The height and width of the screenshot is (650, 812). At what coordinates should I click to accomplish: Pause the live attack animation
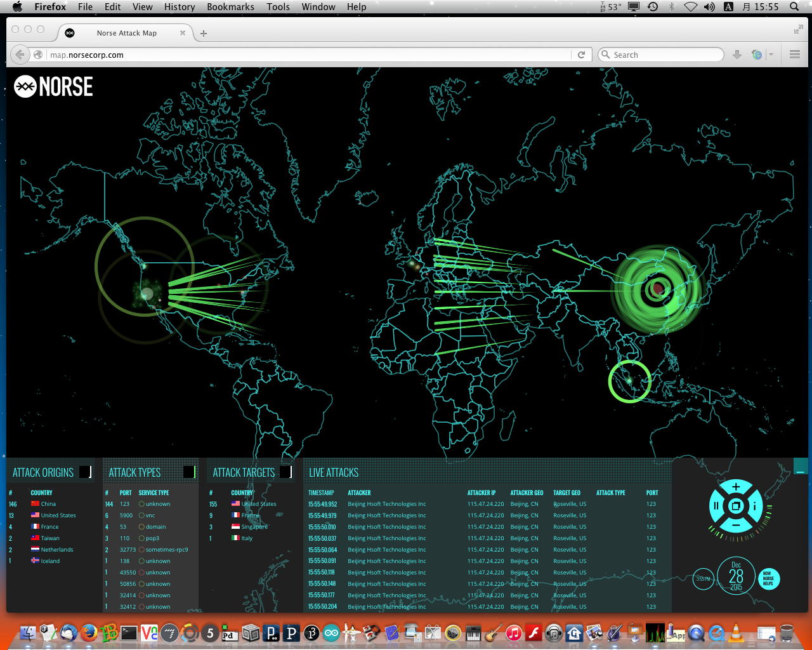pyautogui.click(x=717, y=506)
